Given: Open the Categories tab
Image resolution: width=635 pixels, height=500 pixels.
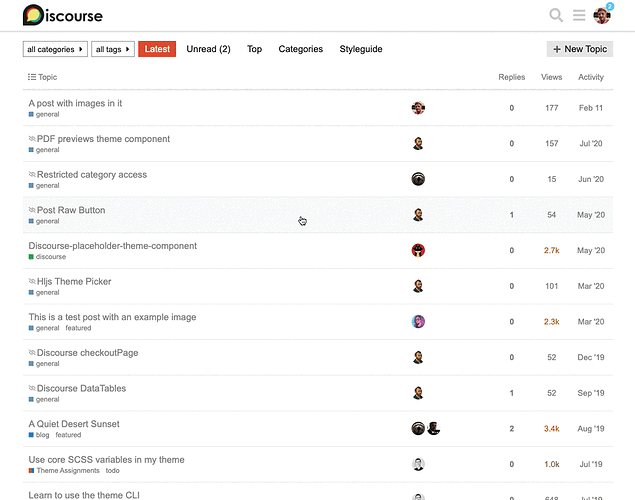Looking at the screenshot, I should 300,49.
